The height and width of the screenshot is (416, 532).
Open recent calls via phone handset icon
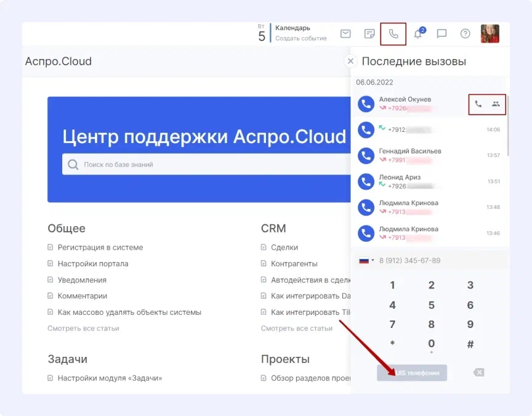point(393,34)
